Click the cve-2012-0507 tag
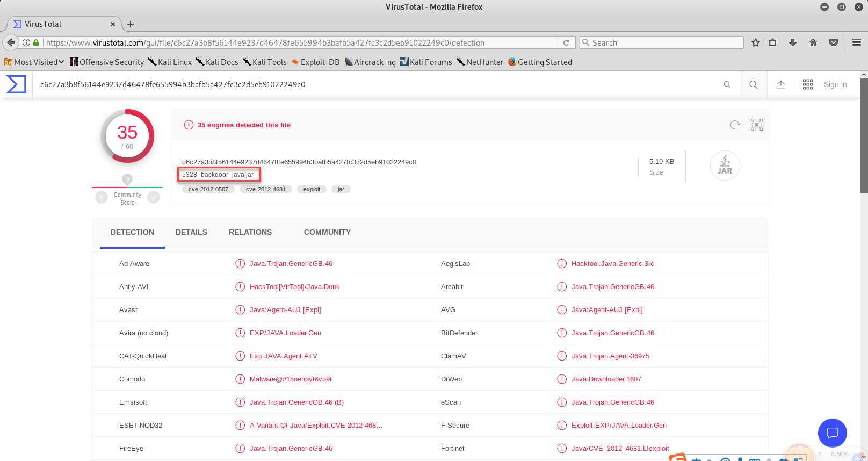Image resolution: width=868 pixels, height=461 pixels. pyautogui.click(x=208, y=189)
